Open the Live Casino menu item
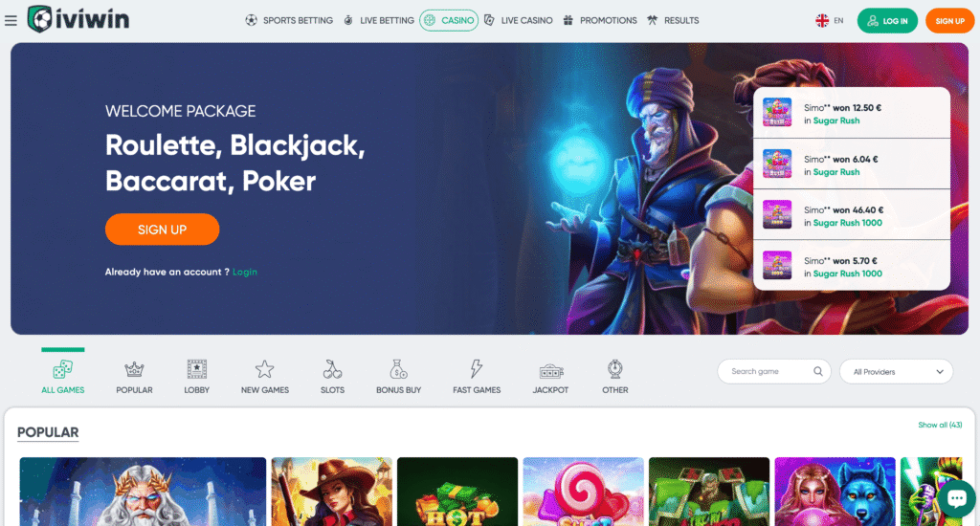 pyautogui.click(x=518, y=21)
